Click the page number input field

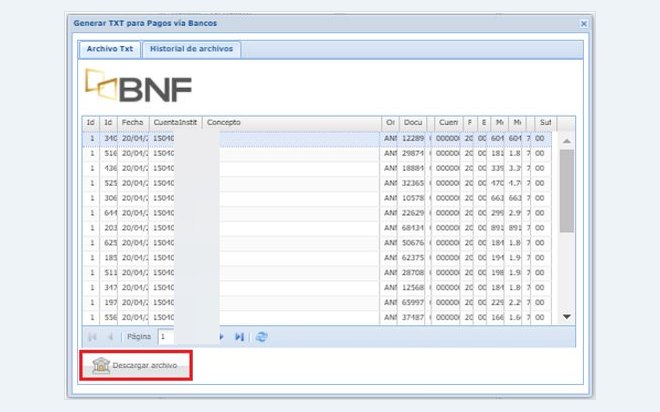tap(166, 337)
